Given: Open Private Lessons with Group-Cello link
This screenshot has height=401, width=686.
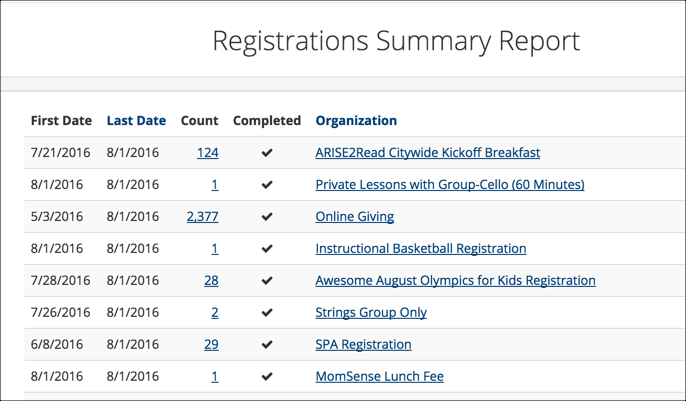Looking at the screenshot, I should click(450, 185).
